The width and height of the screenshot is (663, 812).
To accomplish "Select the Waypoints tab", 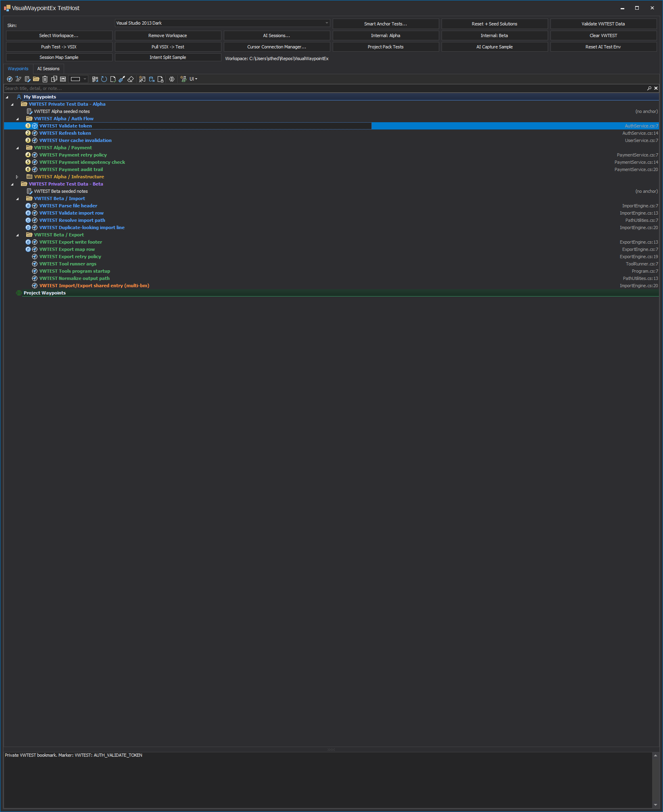I will point(18,69).
